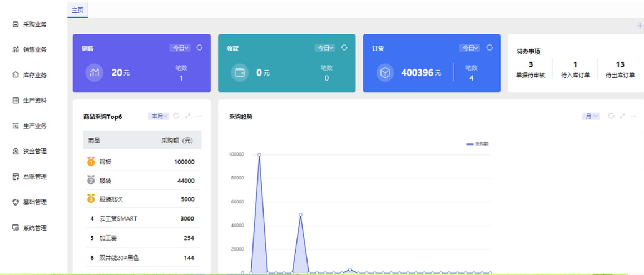Open the 月 dropdown in 采购趋势
Screen dimensions: 644x275
[591, 116]
